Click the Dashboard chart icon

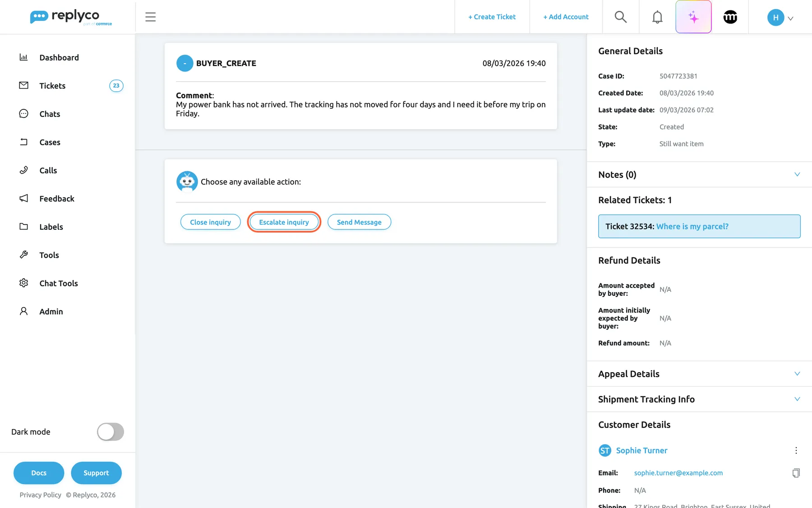[x=24, y=57]
